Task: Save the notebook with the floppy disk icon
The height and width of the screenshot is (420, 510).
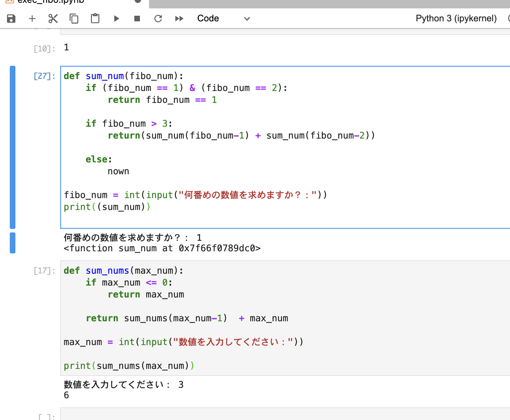Action: pyautogui.click(x=11, y=19)
